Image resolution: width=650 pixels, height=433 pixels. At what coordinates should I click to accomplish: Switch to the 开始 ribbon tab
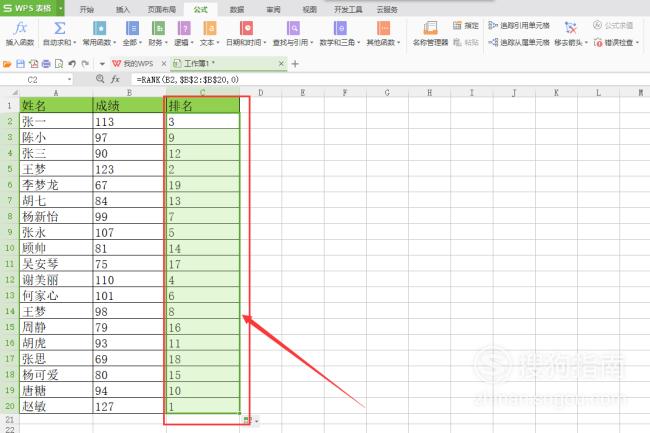click(x=87, y=9)
